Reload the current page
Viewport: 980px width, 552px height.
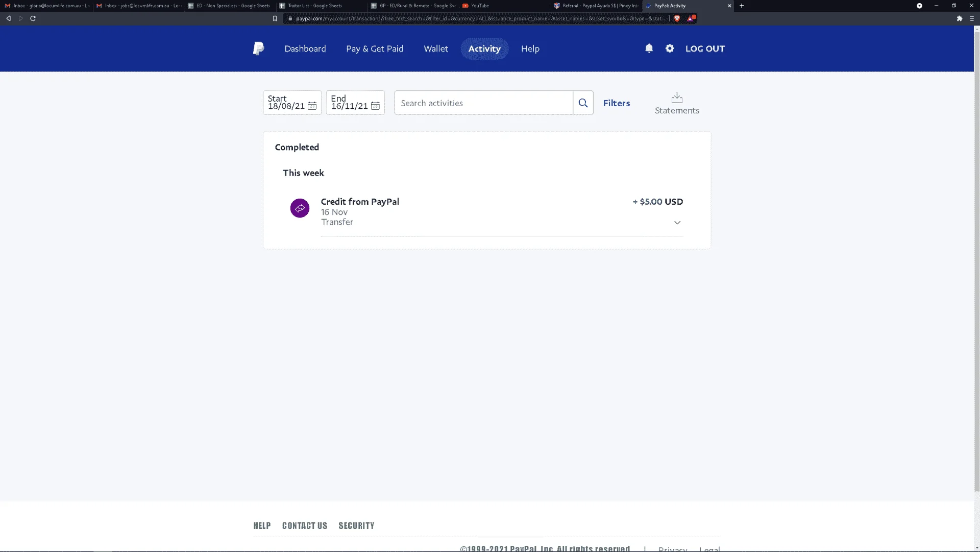tap(33, 18)
